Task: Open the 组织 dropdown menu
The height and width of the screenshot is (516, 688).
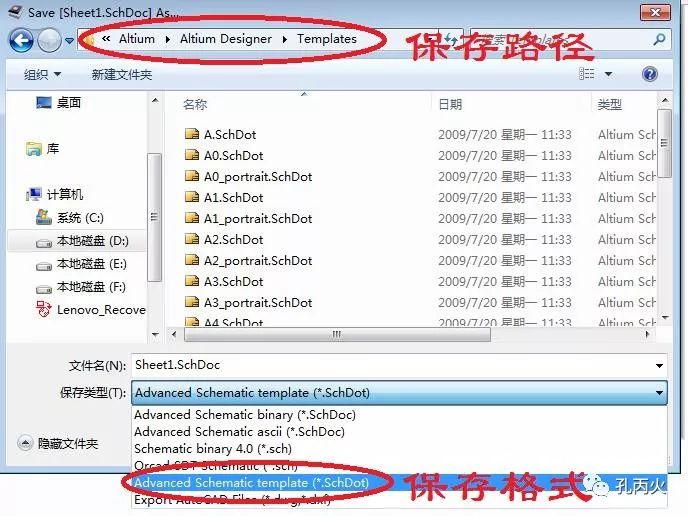Action: pyautogui.click(x=42, y=74)
